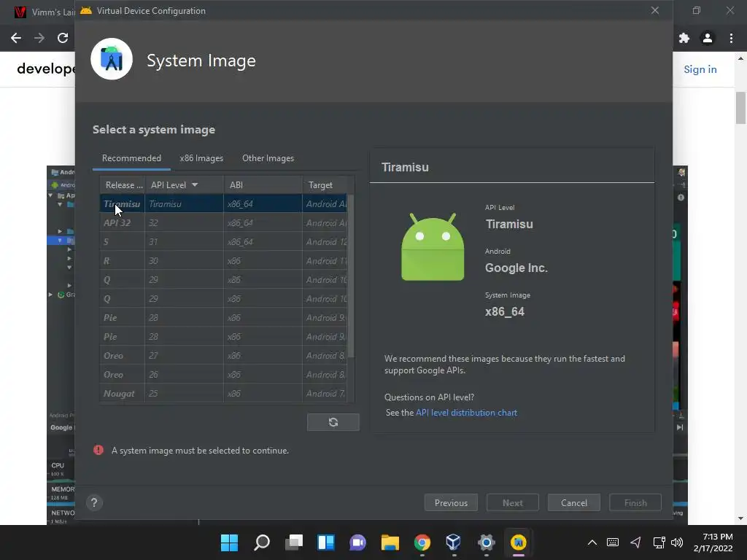Click the refresh button below the image table

point(333,422)
